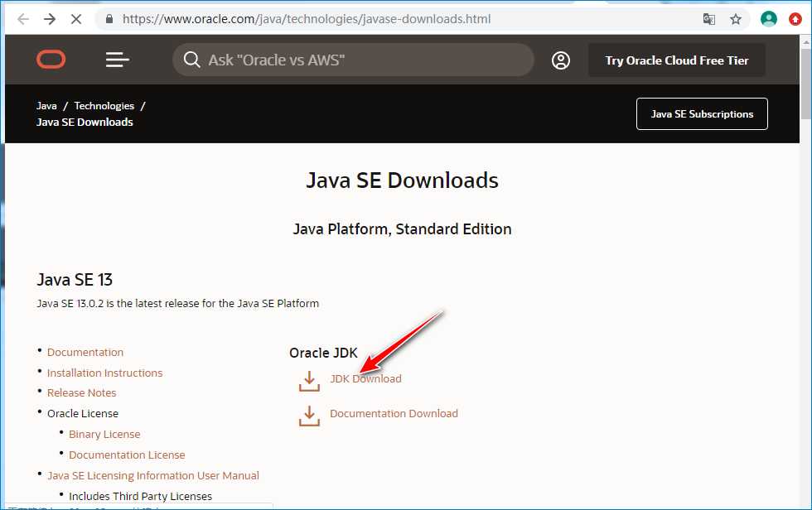
Task: Click the browser back arrow
Action: [23, 19]
